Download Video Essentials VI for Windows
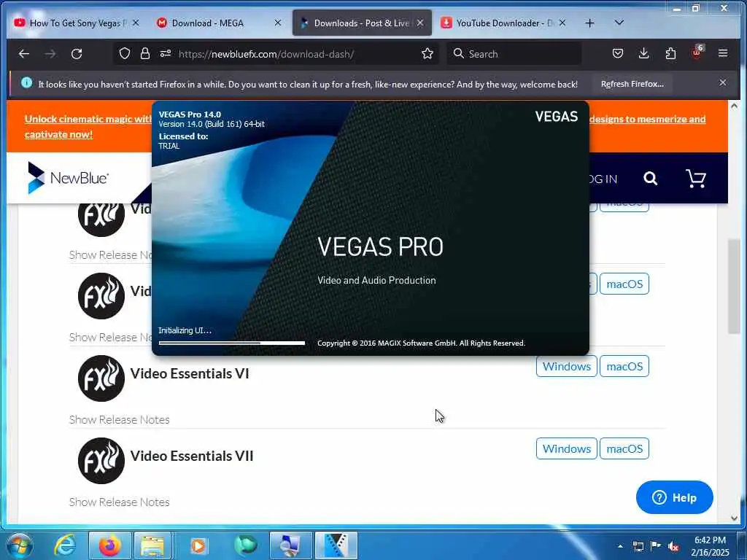Viewport: 747px width, 560px height. pyautogui.click(x=566, y=366)
